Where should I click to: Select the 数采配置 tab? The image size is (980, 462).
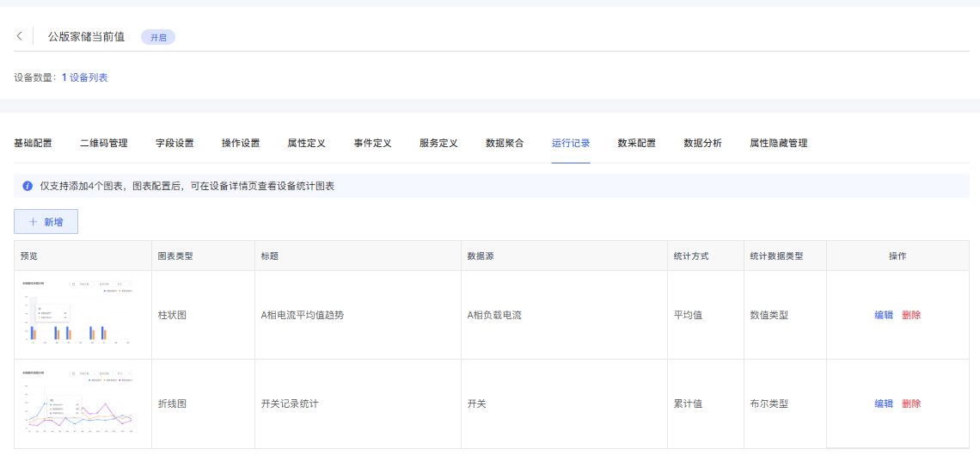coord(636,143)
